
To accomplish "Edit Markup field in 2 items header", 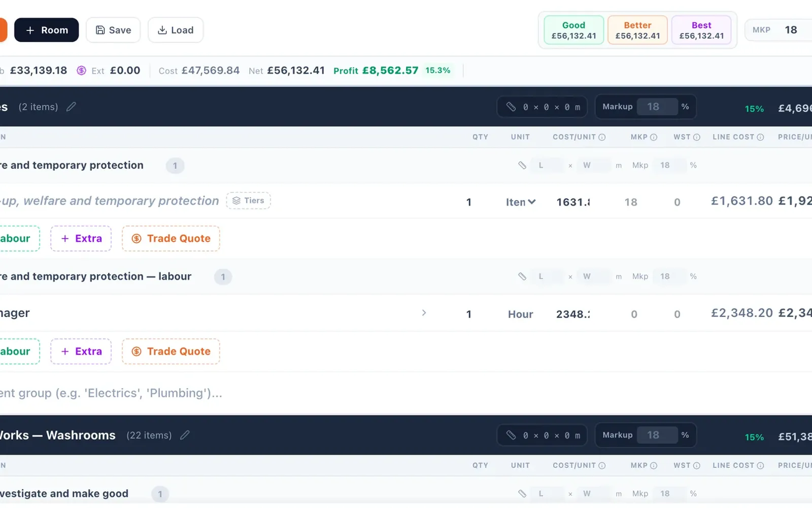I will (x=657, y=107).
